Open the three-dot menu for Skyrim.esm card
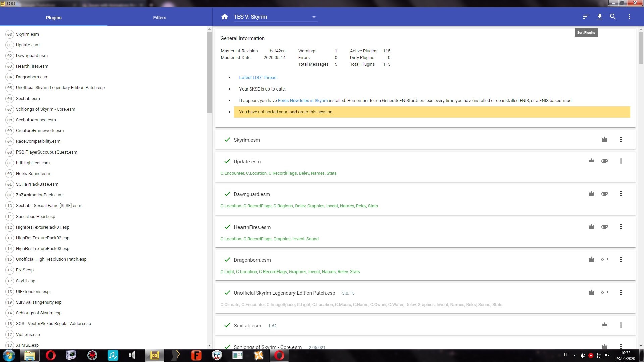Image resolution: width=644 pixels, height=362 pixels. click(x=621, y=139)
